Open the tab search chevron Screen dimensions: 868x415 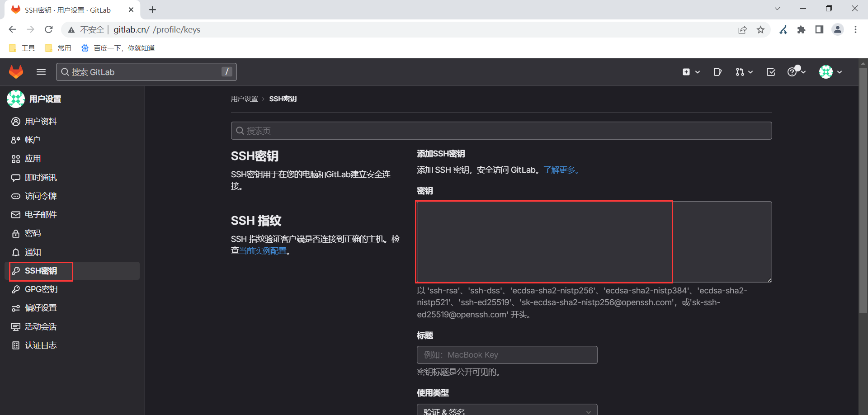click(x=778, y=9)
